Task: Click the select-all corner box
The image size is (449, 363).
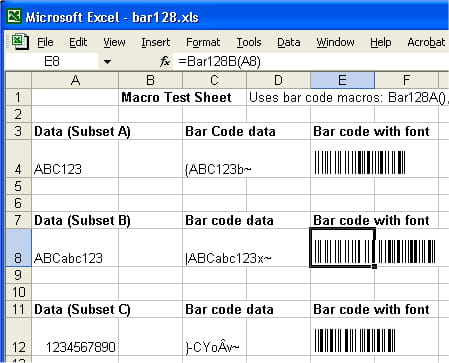Action: [19, 80]
